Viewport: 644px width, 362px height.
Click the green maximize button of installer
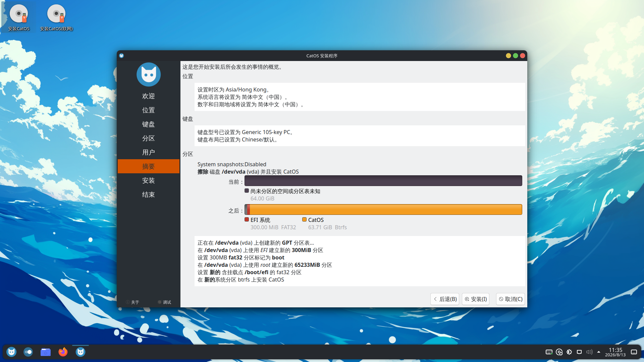click(x=516, y=56)
